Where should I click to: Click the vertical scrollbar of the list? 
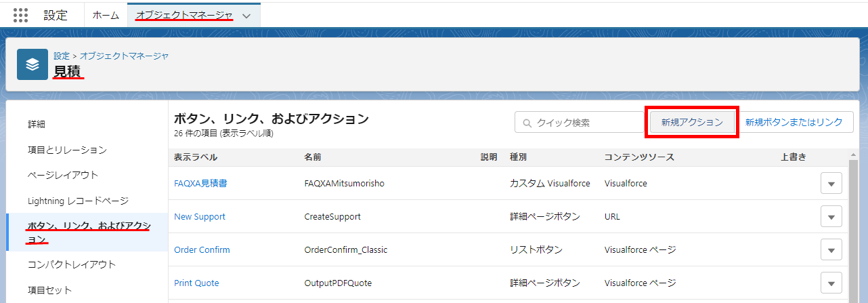click(x=852, y=224)
